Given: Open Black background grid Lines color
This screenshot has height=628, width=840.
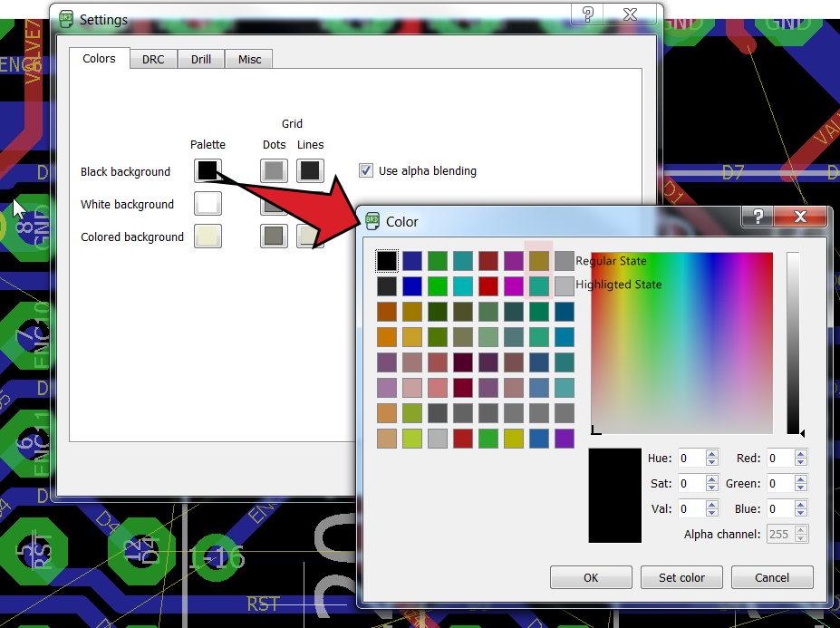Looking at the screenshot, I should point(310,171).
